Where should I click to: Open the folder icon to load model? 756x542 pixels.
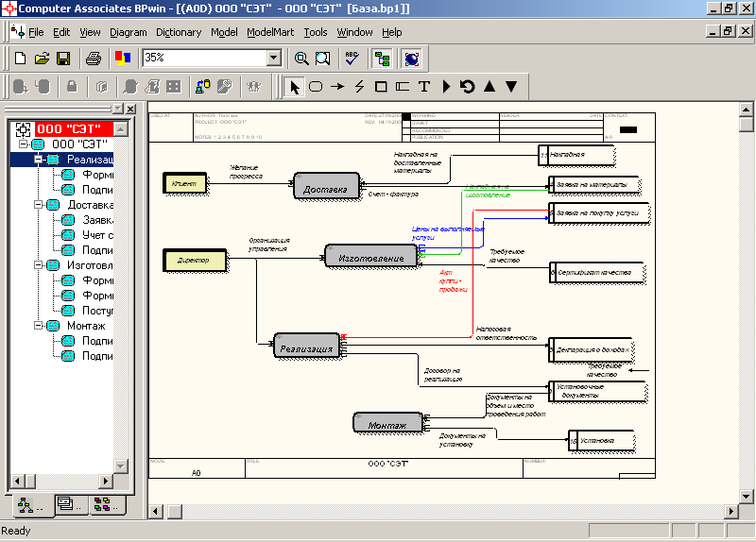click(x=42, y=59)
